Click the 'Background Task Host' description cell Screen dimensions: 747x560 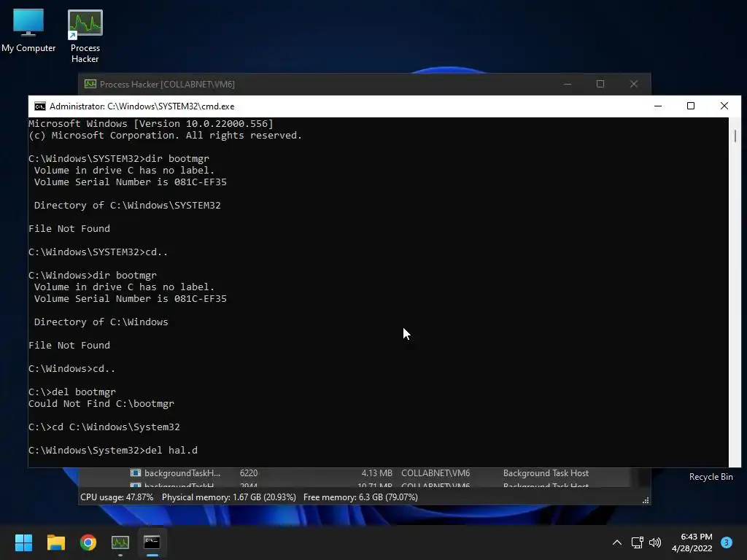[546, 472]
